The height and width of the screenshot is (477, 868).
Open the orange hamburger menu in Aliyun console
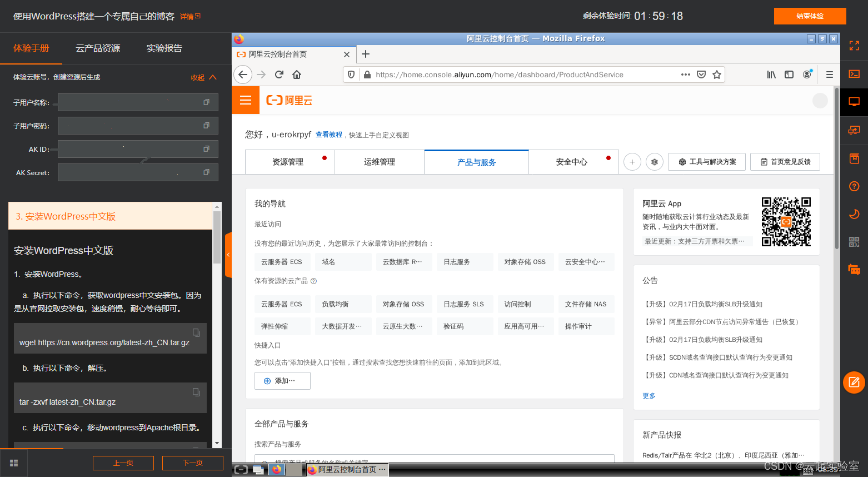pos(246,100)
